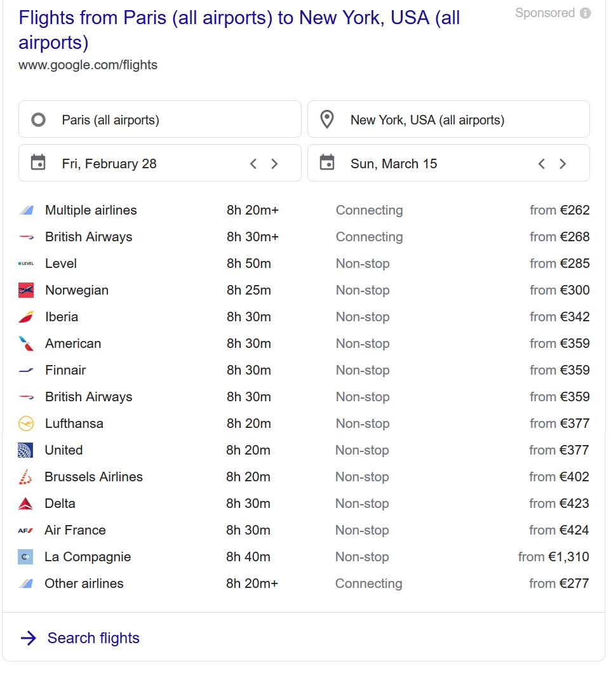The image size is (616, 673).
Task: Click the New York destination field
Action: [448, 119]
